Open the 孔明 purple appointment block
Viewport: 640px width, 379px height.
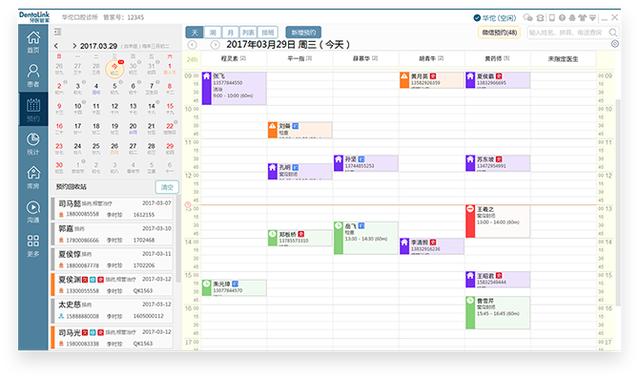300,171
